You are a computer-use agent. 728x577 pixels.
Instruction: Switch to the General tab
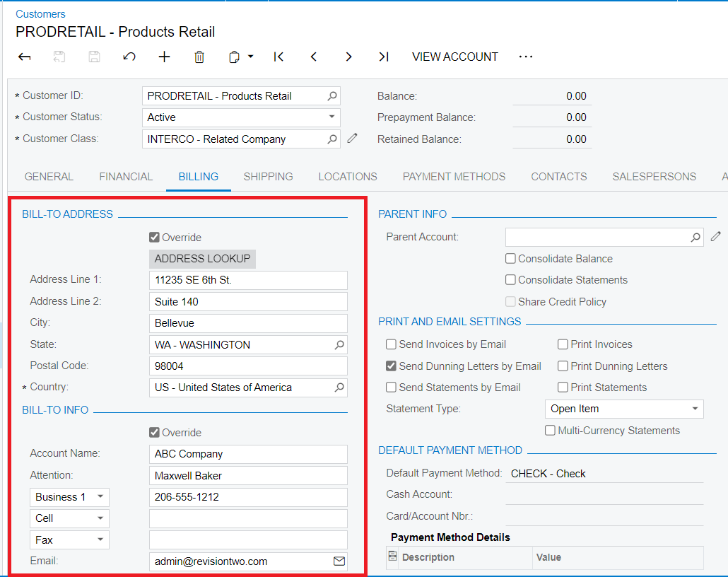[49, 177]
